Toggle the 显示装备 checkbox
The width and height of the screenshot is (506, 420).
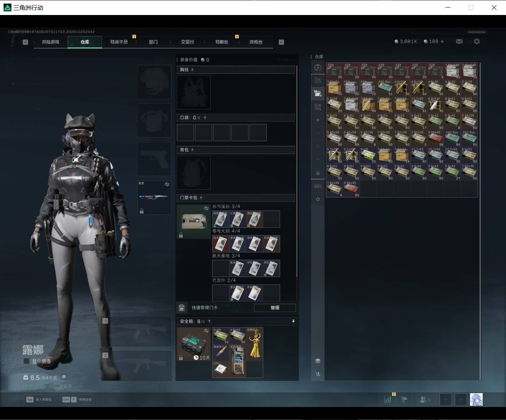pos(26,361)
